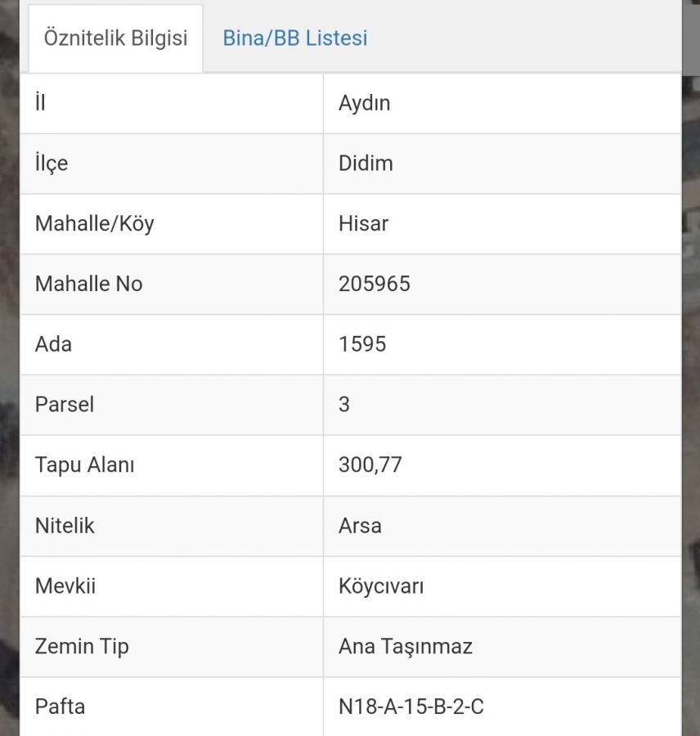Image resolution: width=700 pixels, height=736 pixels.
Task: Click Pafta value N18-A-15-B-2-C
Action: point(411,707)
